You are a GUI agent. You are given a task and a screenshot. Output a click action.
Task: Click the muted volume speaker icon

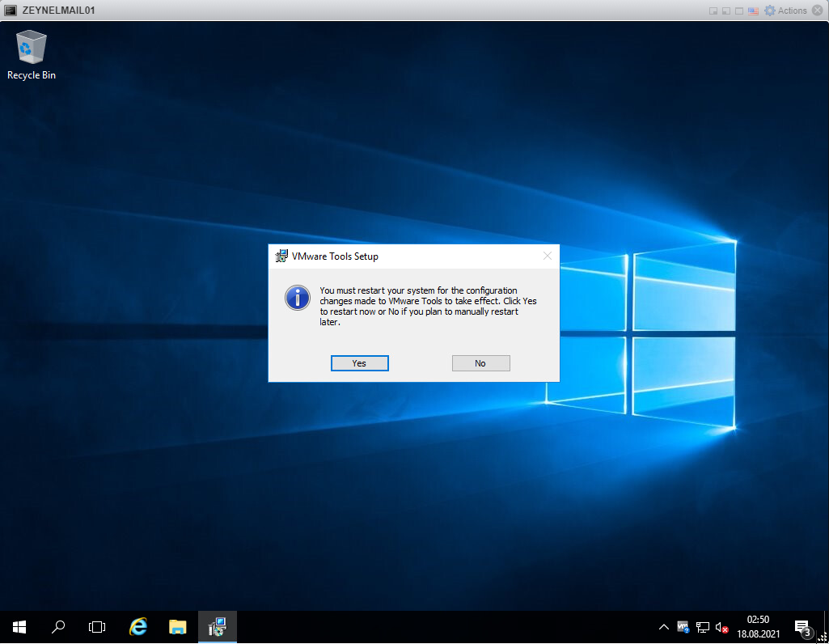721,627
